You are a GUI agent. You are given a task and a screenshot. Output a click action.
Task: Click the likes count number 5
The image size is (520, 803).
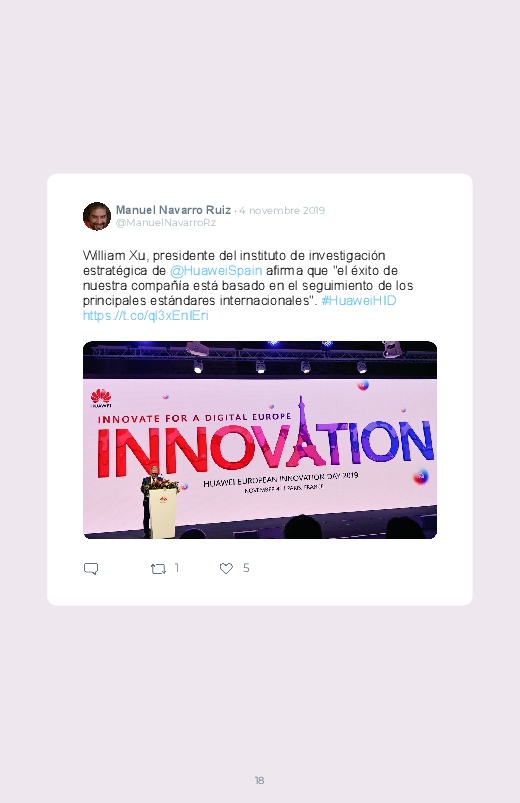pos(246,567)
